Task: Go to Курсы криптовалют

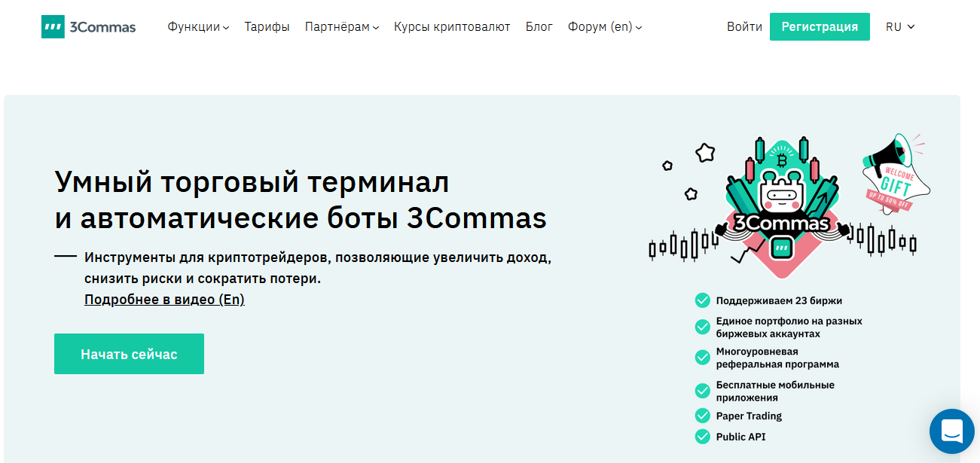Action: pos(452,27)
